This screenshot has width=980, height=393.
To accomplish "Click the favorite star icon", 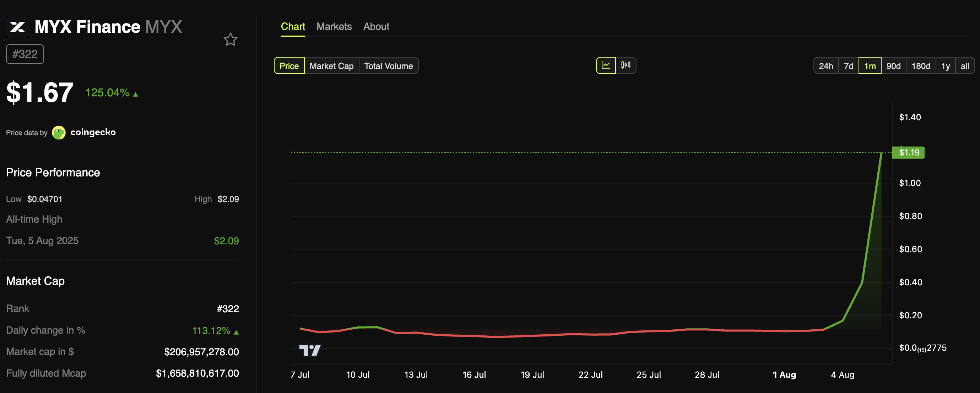I will coord(230,39).
